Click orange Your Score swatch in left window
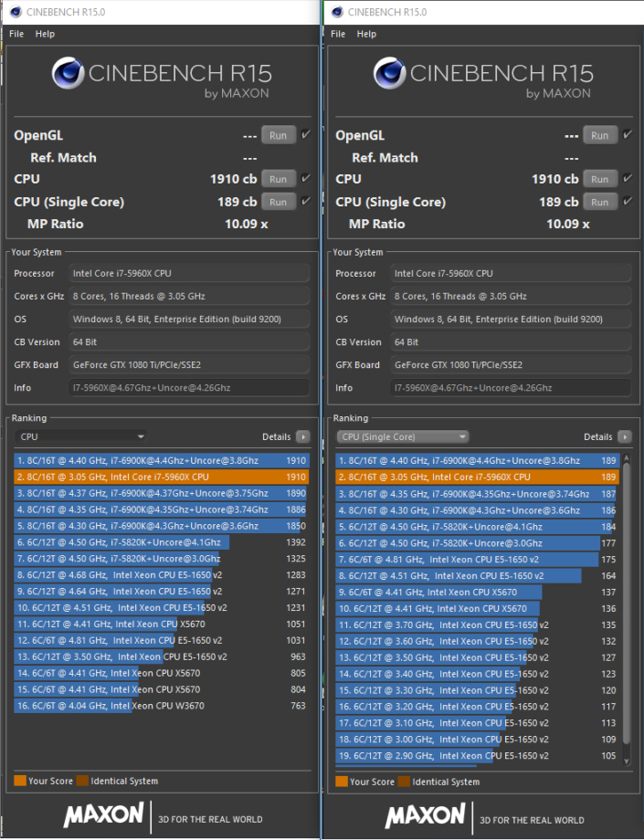644x840 pixels. (20, 781)
